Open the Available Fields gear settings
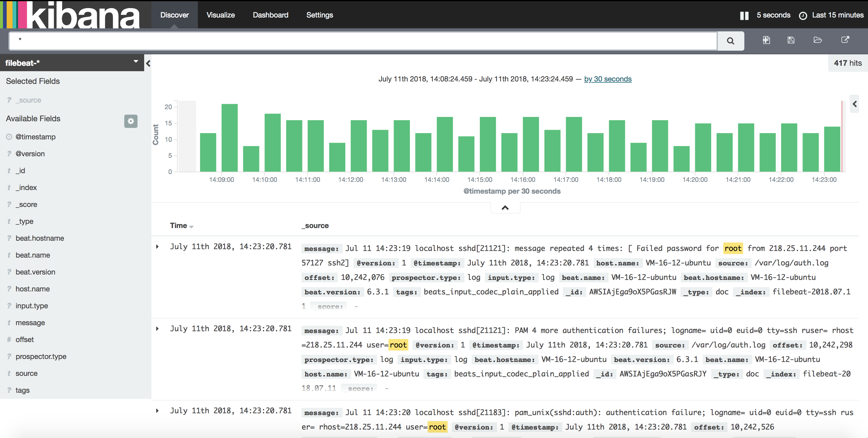Image resolution: width=868 pixels, height=438 pixels. pos(131,121)
